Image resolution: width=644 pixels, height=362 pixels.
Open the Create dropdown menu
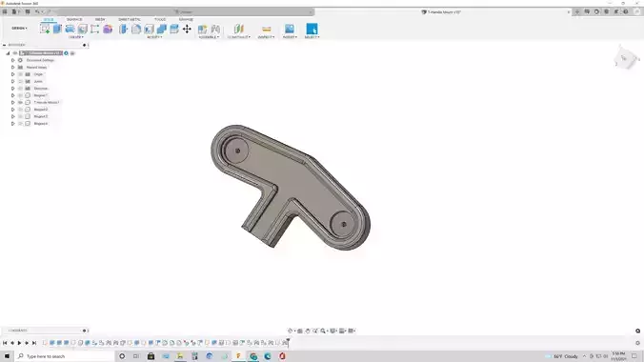click(76, 37)
